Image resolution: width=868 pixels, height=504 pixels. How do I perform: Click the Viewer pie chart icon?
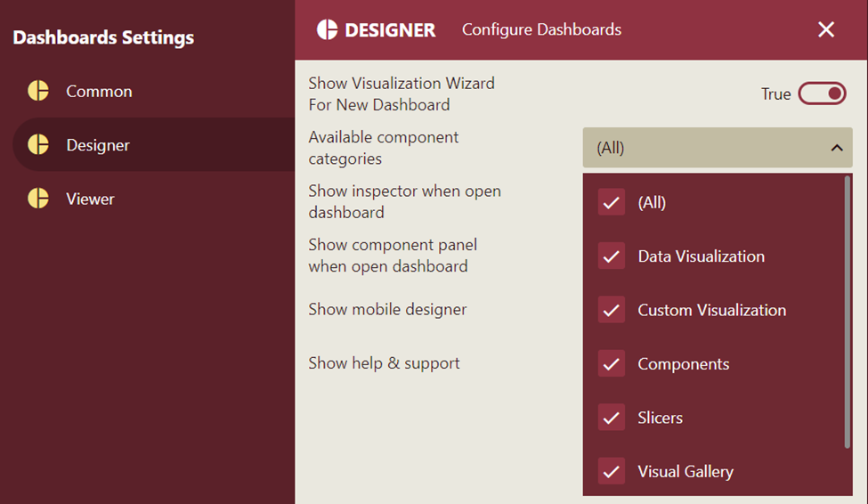tap(38, 198)
